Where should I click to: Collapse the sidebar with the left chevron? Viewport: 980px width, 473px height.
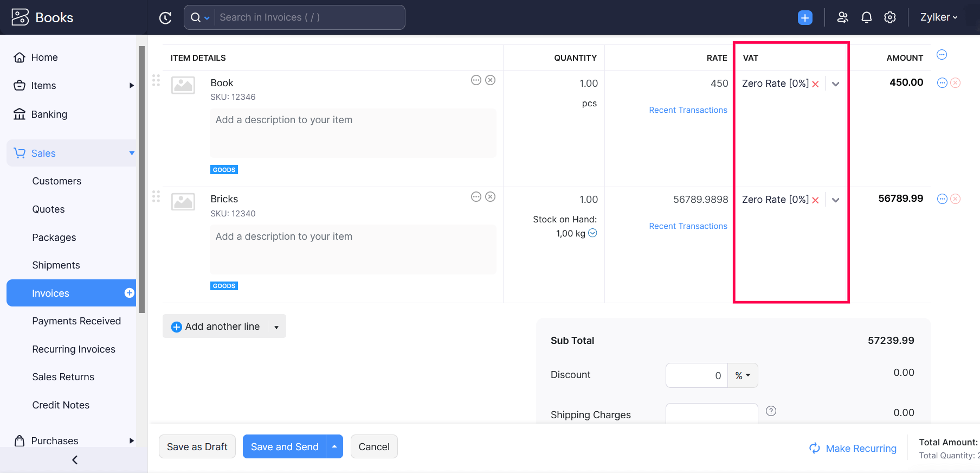coord(75,460)
